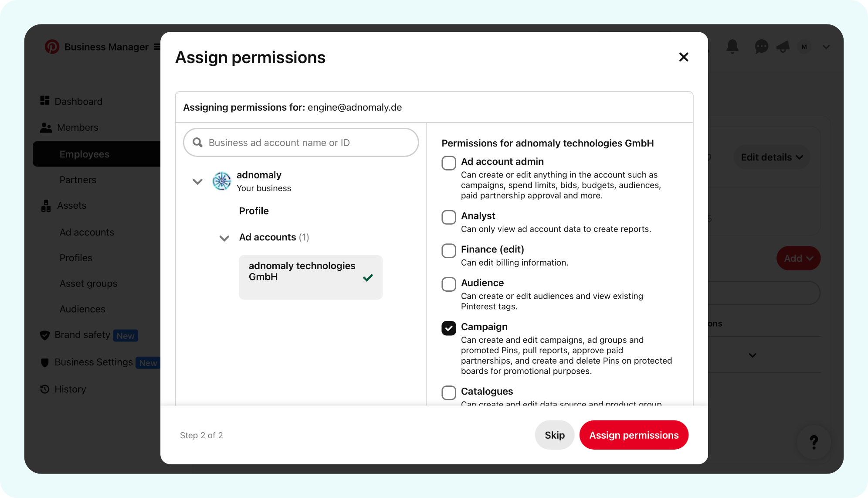Click the megaphone announcements icon

[783, 46]
